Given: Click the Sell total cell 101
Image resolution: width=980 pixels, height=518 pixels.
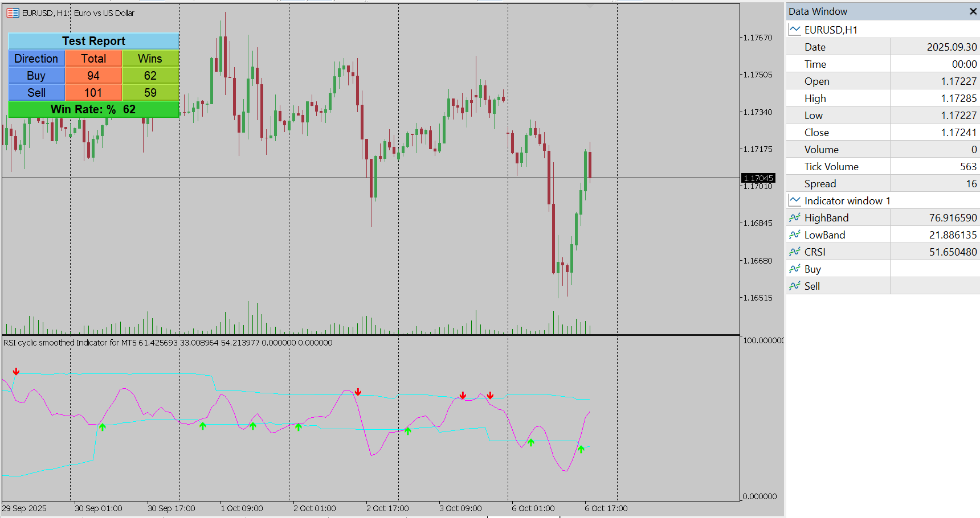Looking at the screenshot, I should 93,93.
